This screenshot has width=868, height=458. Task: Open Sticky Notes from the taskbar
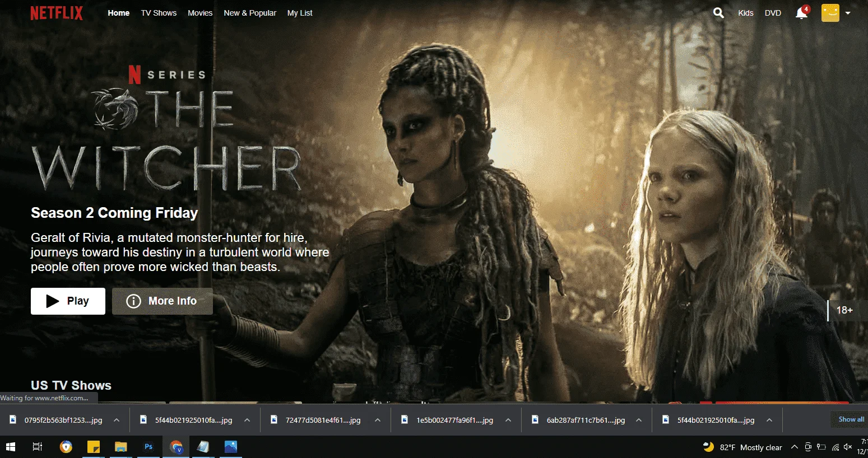coord(94,447)
